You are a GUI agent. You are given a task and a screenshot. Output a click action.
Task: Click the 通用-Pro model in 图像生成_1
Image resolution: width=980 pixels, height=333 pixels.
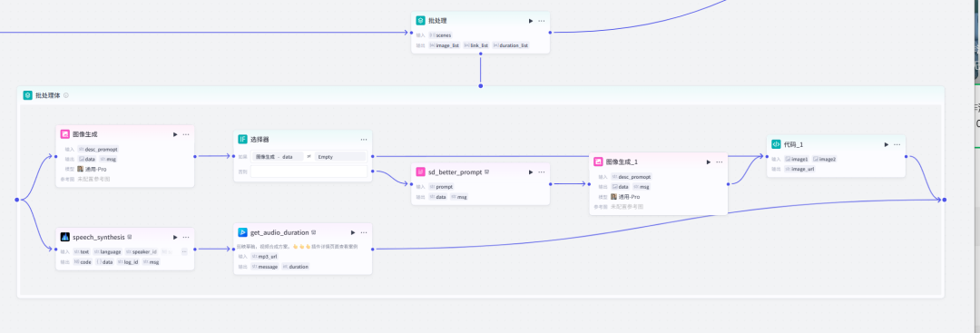click(625, 196)
